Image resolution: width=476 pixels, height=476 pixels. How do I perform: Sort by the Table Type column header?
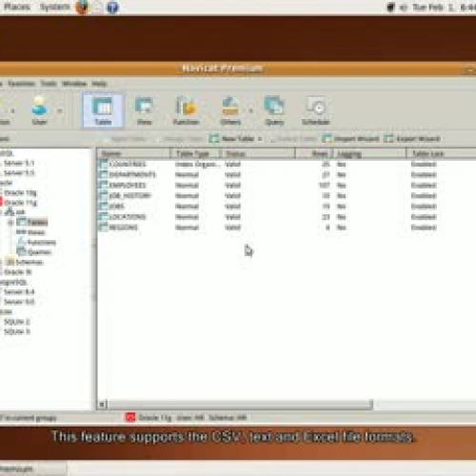195,153
